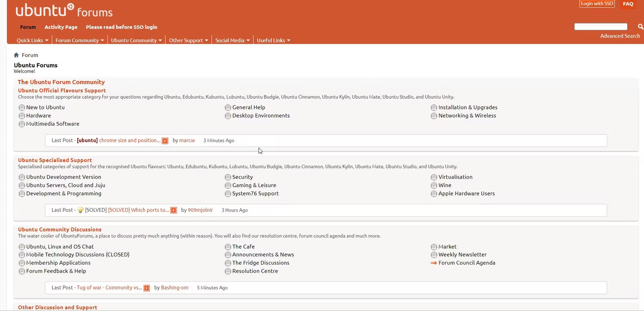Click the forum icon beside Security
Screen dimensions: 644x311
point(228,177)
